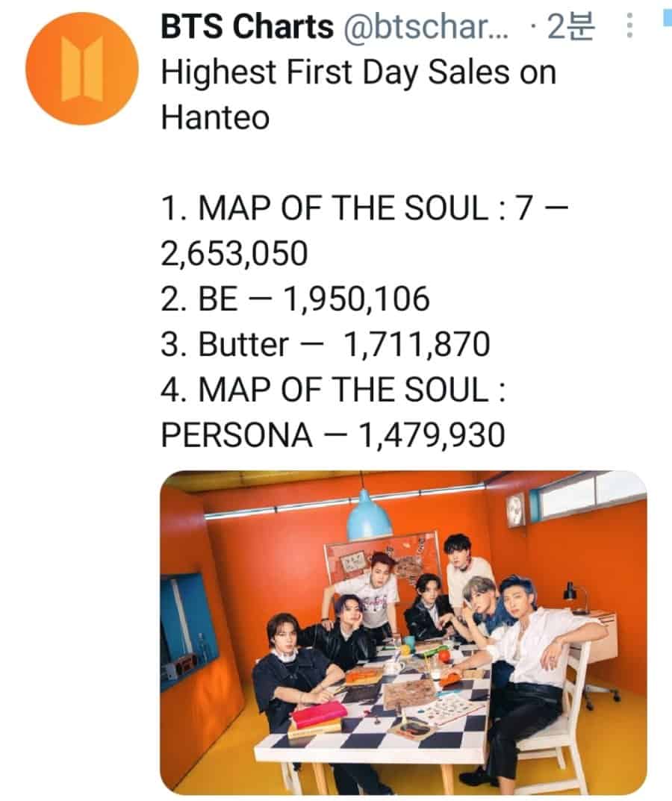Click the @btschar... account handle
This screenshot has height=801, width=672.
pos(426,28)
